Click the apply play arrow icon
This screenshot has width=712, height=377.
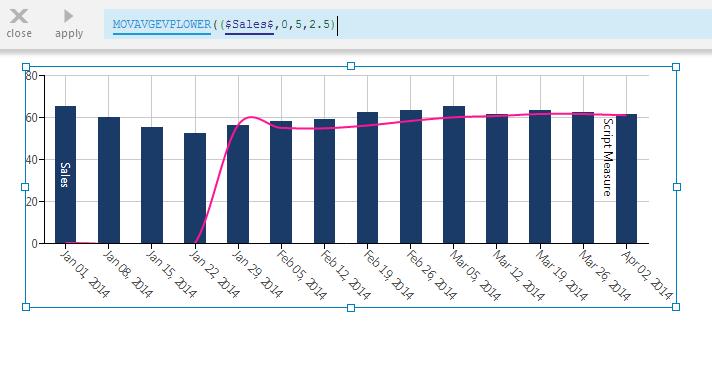(x=69, y=16)
